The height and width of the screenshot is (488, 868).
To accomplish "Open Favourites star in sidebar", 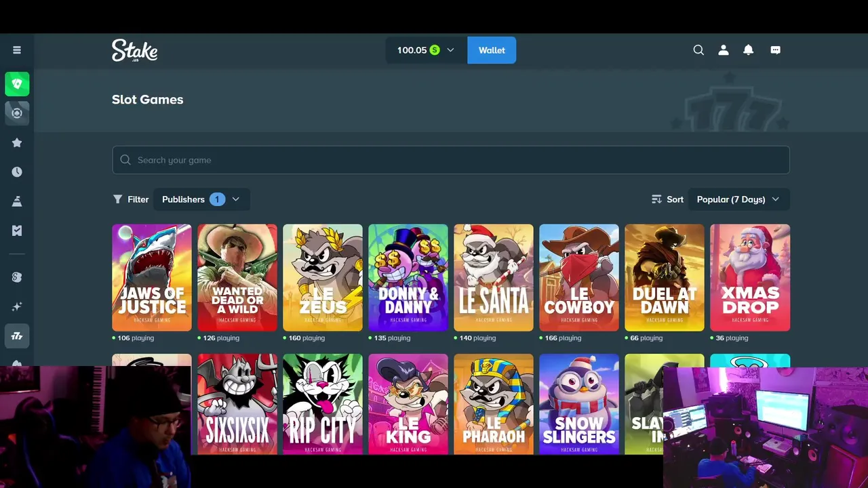I will pyautogui.click(x=17, y=142).
